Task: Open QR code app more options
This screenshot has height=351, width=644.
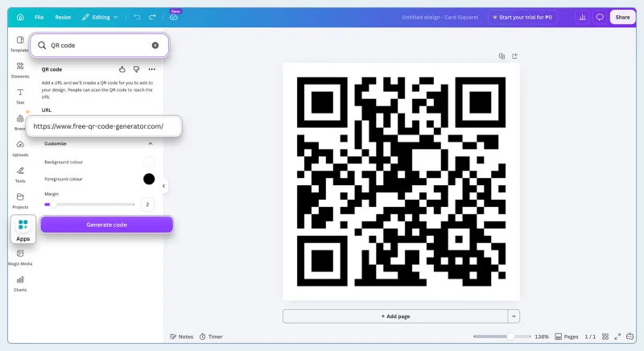Action: click(x=152, y=69)
